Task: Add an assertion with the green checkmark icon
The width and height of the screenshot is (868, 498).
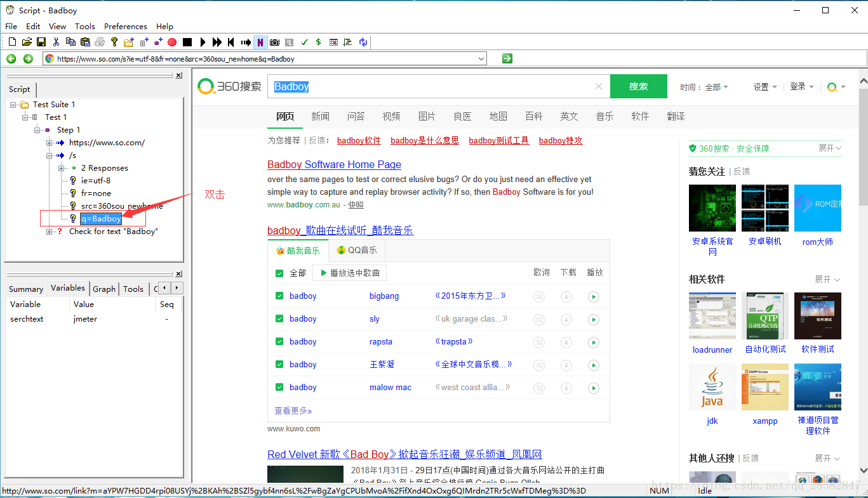Action: point(304,42)
